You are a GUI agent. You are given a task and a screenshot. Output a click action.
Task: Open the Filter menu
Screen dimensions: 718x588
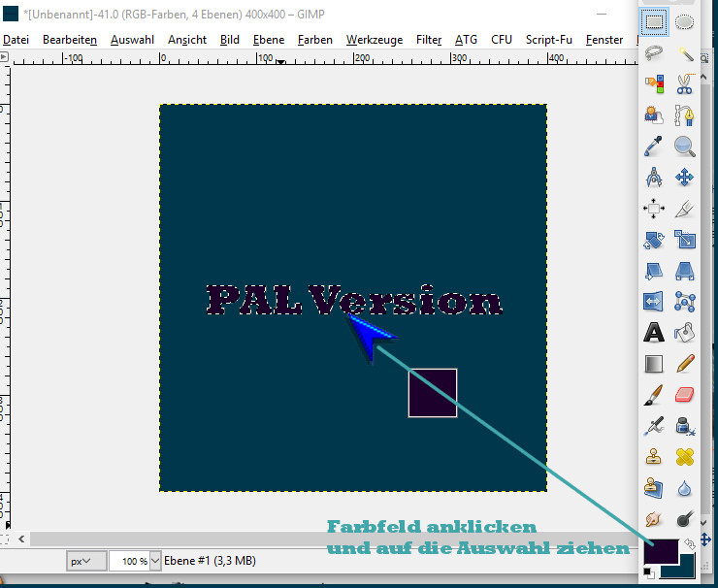pos(429,40)
